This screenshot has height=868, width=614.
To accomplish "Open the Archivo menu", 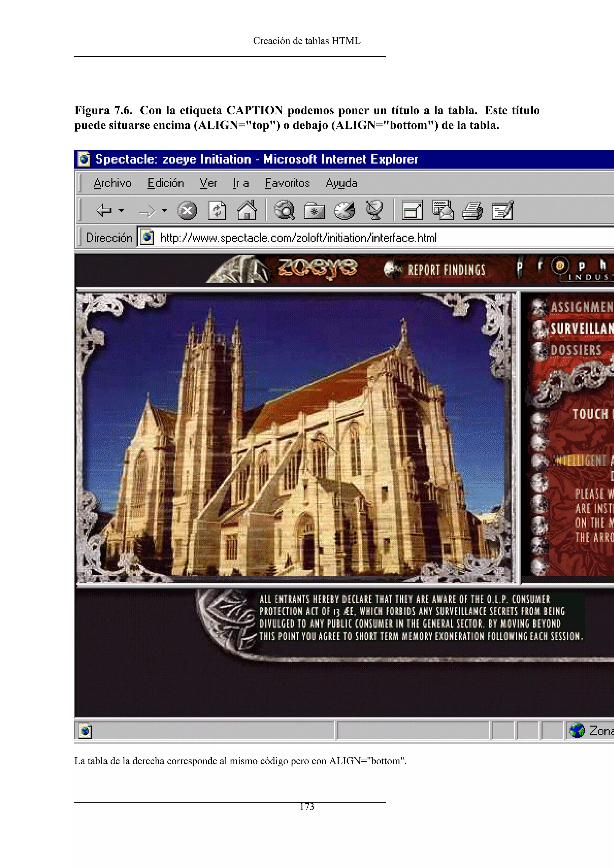I will [x=112, y=183].
